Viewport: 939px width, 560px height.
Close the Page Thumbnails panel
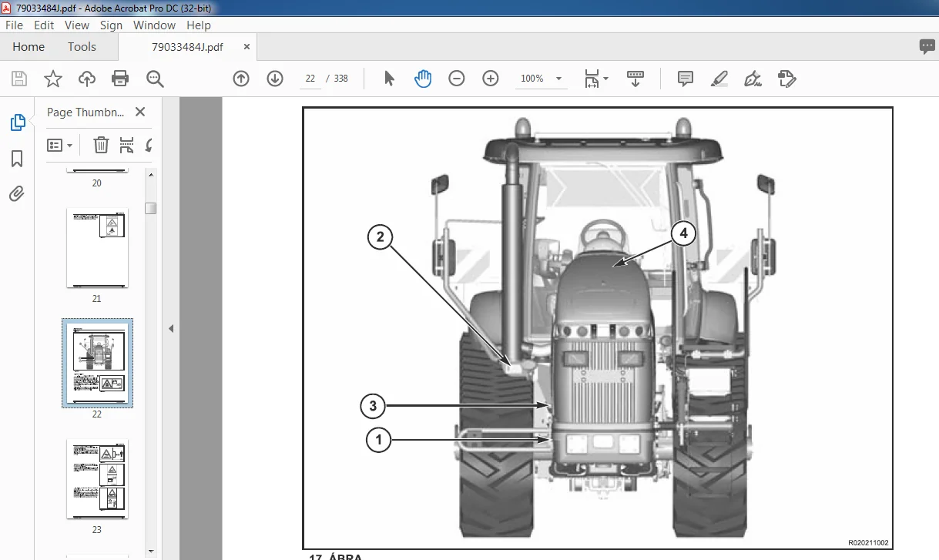(x=140, y=112)
